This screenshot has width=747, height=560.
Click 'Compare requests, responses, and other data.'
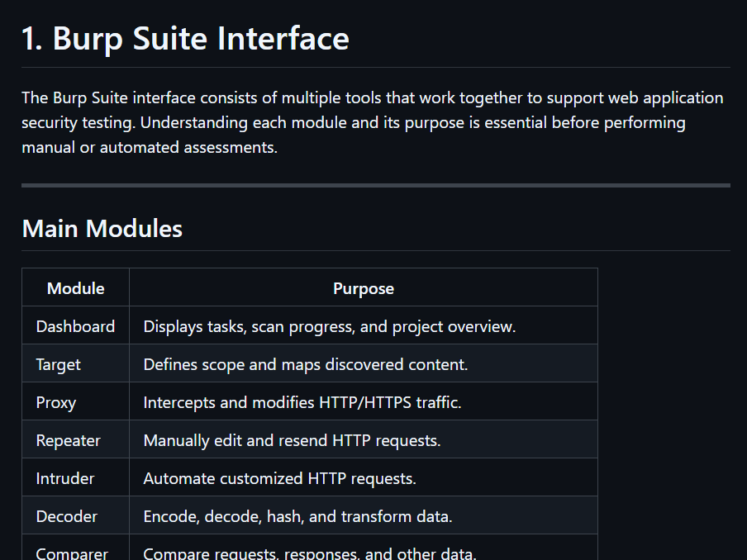tap(310, 553)
